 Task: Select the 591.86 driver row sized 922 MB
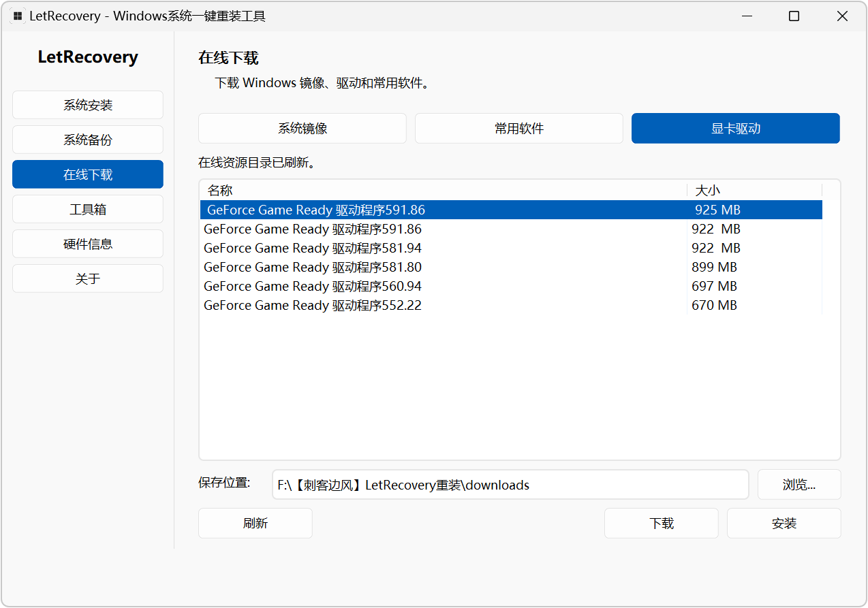[511, 229]
